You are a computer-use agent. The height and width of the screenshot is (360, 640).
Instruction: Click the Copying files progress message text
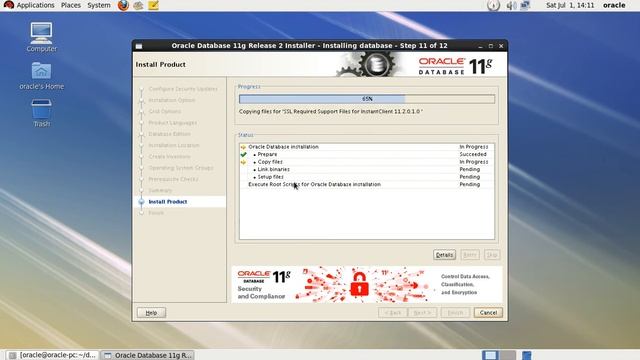point(331,111)
